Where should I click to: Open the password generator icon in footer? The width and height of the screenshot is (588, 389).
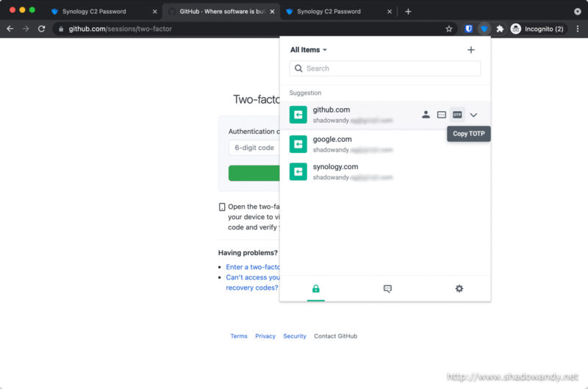point(387,289)
